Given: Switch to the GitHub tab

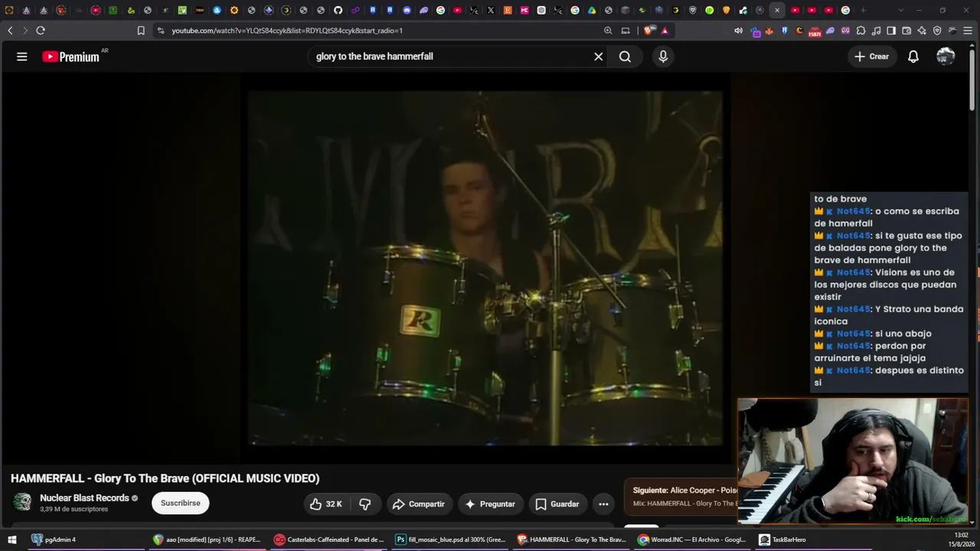Looking at the screenshot, I should click(338, 10).
